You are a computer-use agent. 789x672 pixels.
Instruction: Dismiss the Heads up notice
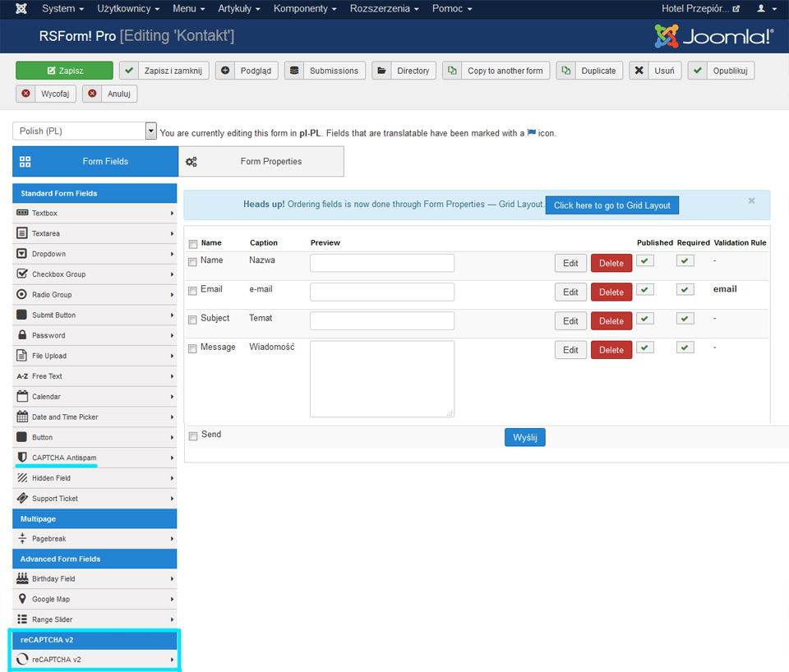click(x=751, y=200)
